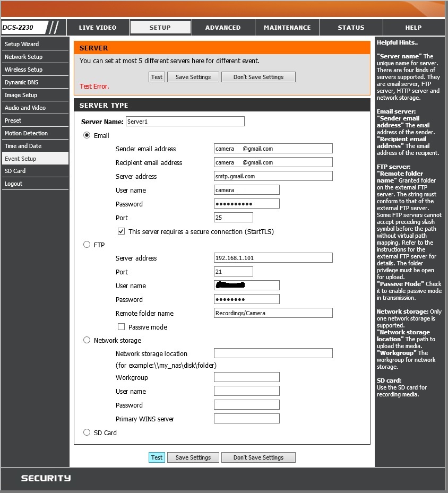Choose the Network storage radio button
The width and height of the screenshot is (448, 493).
pos(87,340)
